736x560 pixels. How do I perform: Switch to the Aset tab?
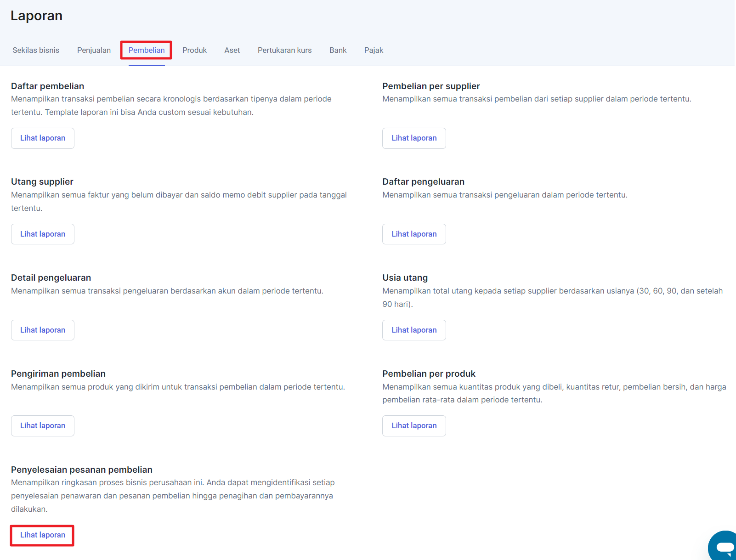[232, 50]
